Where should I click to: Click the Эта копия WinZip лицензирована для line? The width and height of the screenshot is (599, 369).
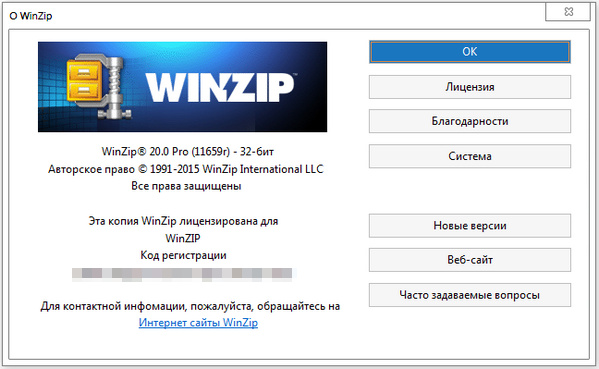[183, 221]
